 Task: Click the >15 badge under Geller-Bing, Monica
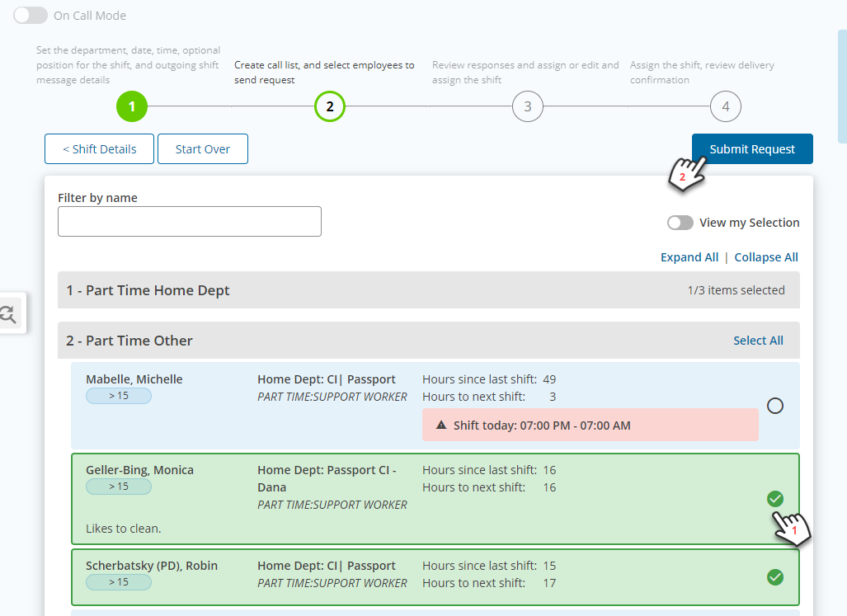click(x=119, y=487)
